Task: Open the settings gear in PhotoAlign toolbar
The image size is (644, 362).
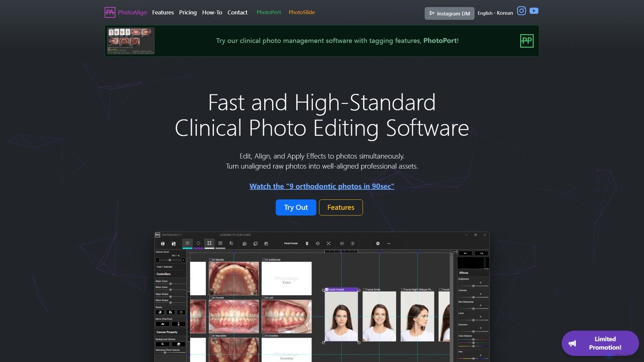Action: (378, 243)
